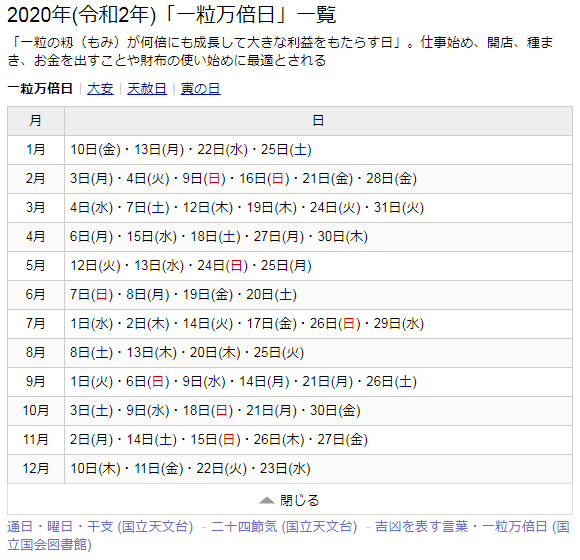580x560 pixels.
Task: Click the 9月 dates cell
Action: [x=318, y=382]
